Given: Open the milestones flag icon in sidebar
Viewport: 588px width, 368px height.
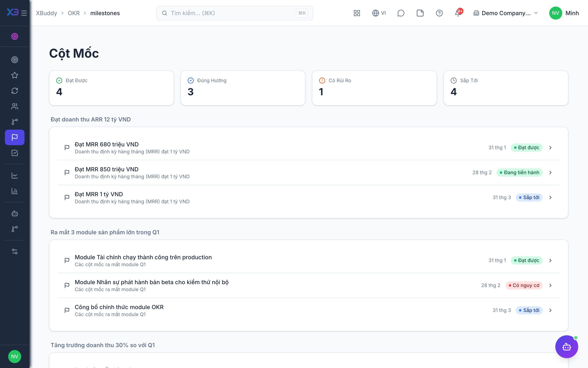Looking at the screenshot, I should coord(14,137).
